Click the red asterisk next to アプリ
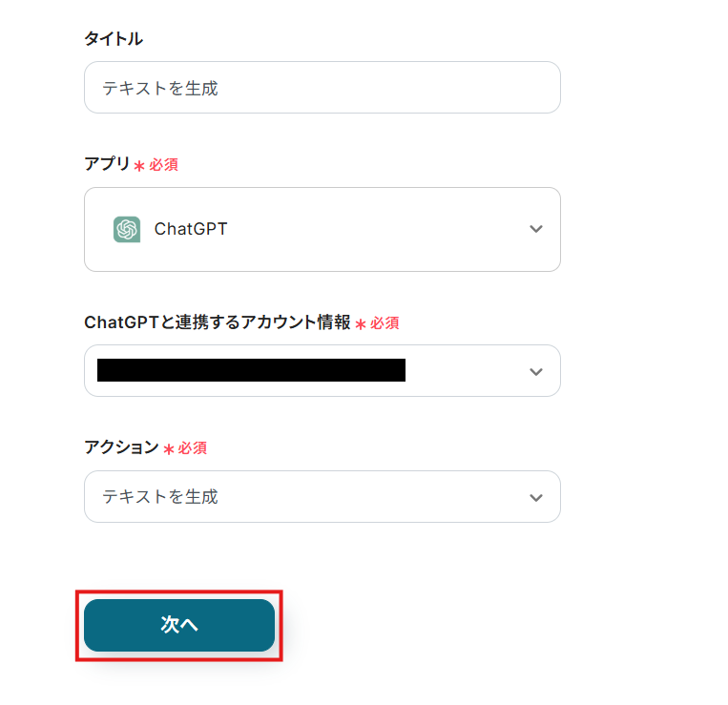 (139, 166)
